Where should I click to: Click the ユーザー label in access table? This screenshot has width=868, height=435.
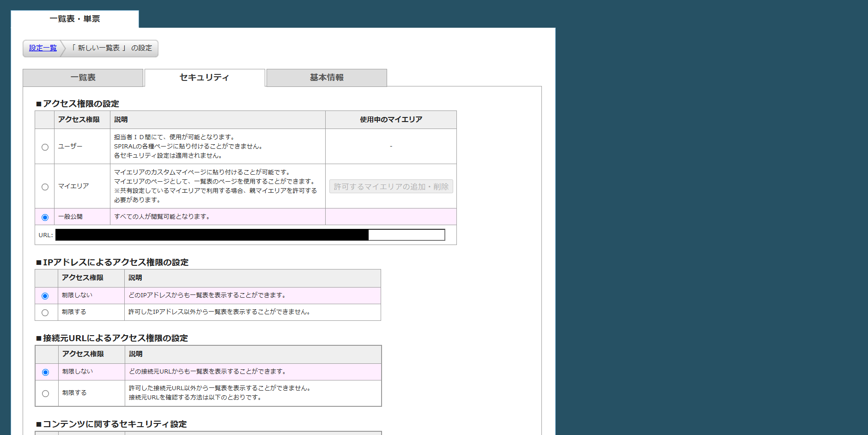coord(70,146)
